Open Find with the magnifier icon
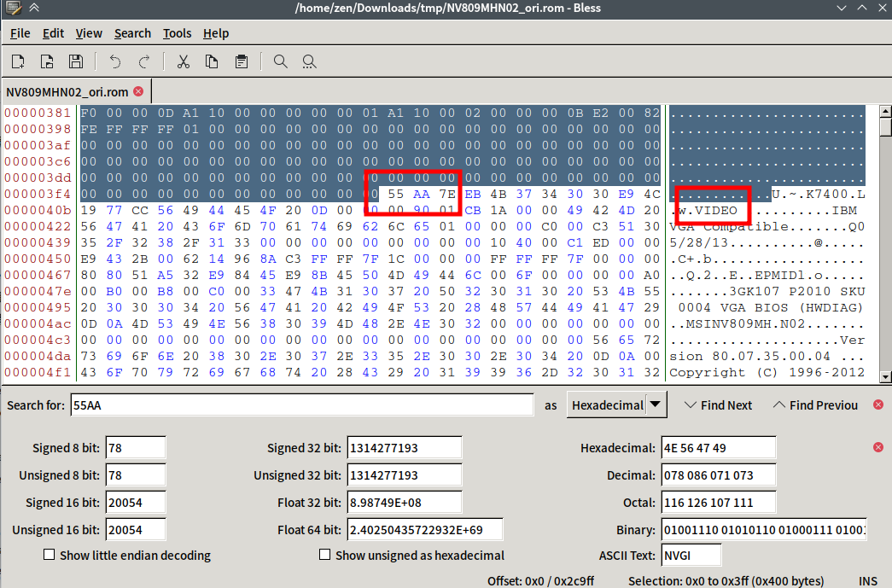Viewport: 892px width, 588px height. pos(280,61)
